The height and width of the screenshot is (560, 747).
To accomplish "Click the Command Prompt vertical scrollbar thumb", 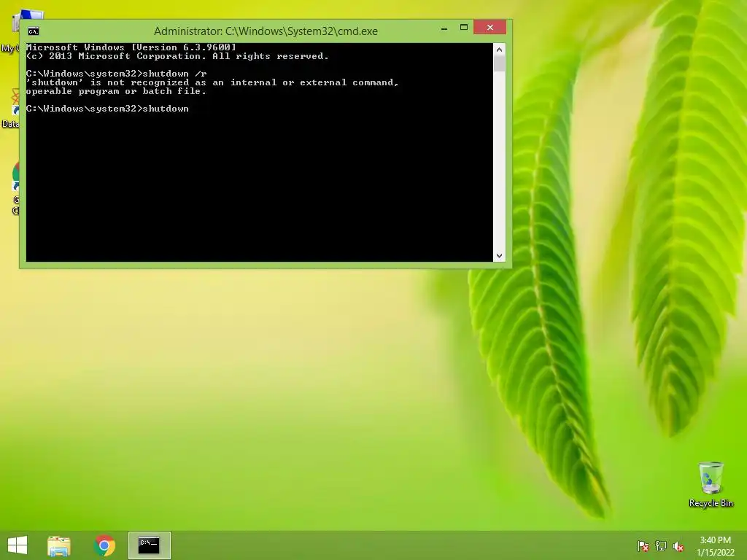I will click(x=499, y=64).
